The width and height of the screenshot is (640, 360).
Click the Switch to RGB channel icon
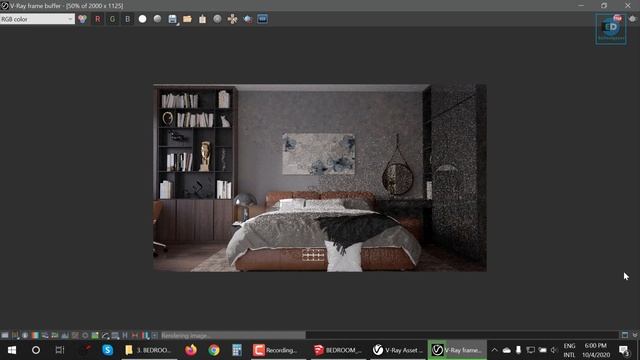(82, 19)
